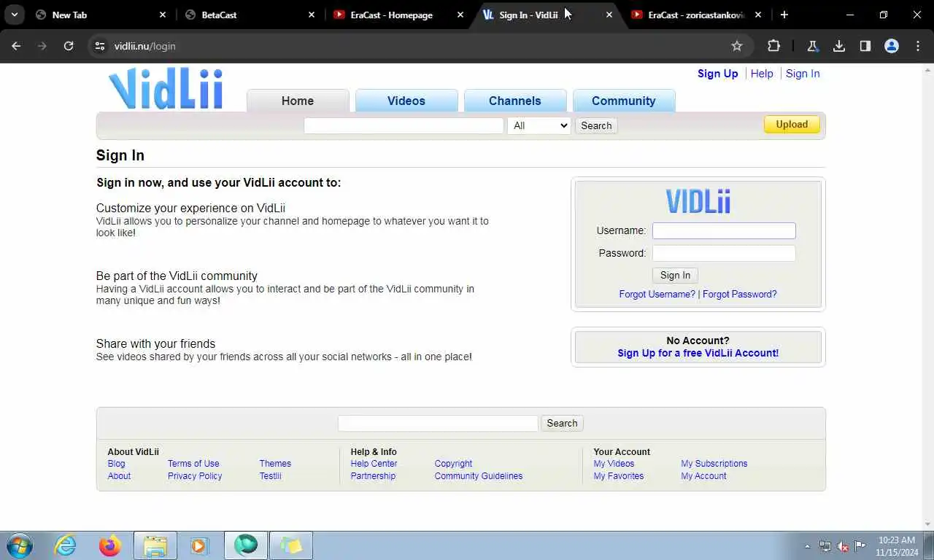Click the yellow Upload button
This screenshot has width=934, height=560.
pyautogui.click(x=792, y=125)
